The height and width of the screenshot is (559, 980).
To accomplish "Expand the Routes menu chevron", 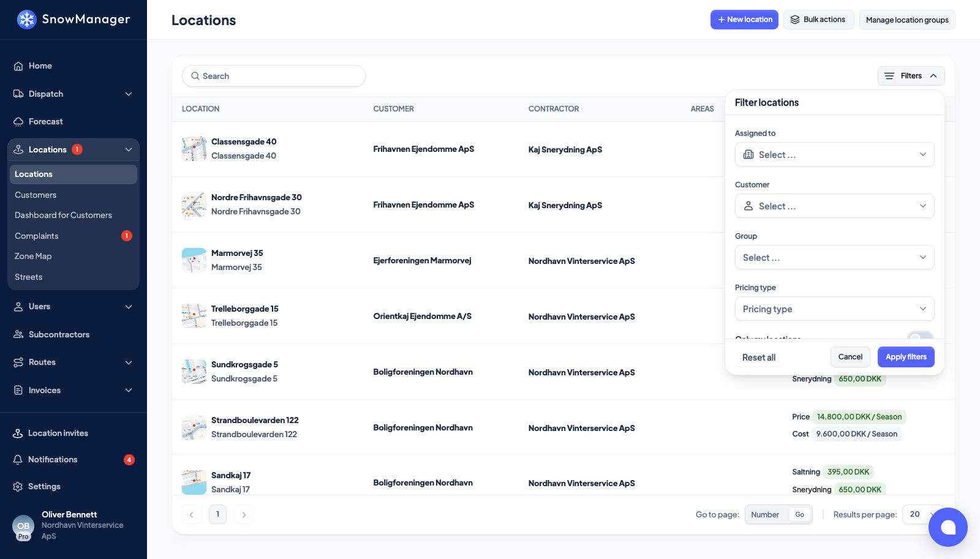I will coord(129,362).
